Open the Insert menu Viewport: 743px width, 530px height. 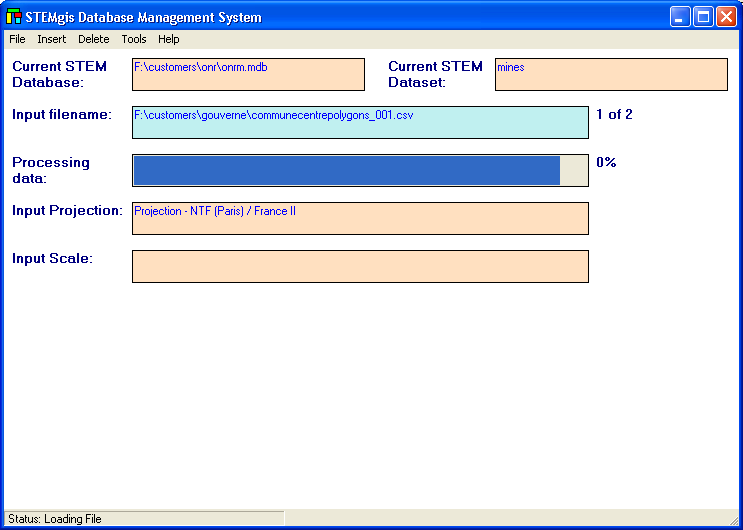coord(52,39)
